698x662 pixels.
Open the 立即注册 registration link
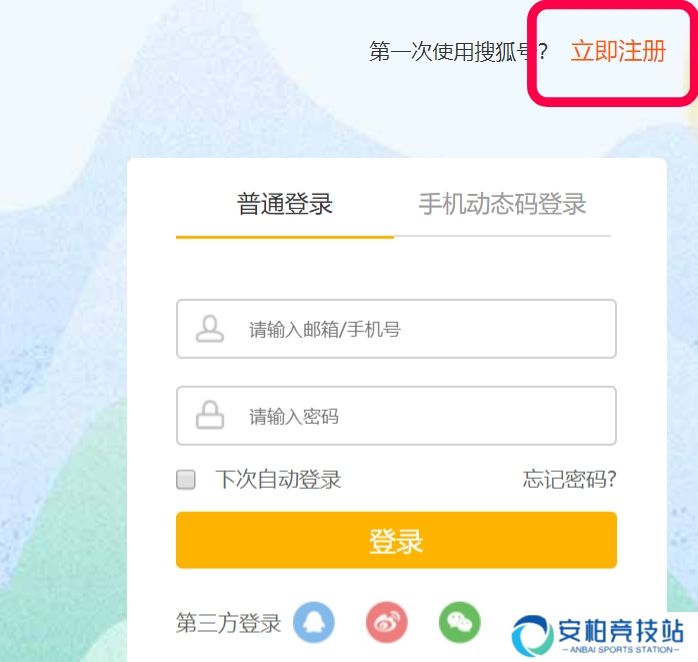pos(618,51)
